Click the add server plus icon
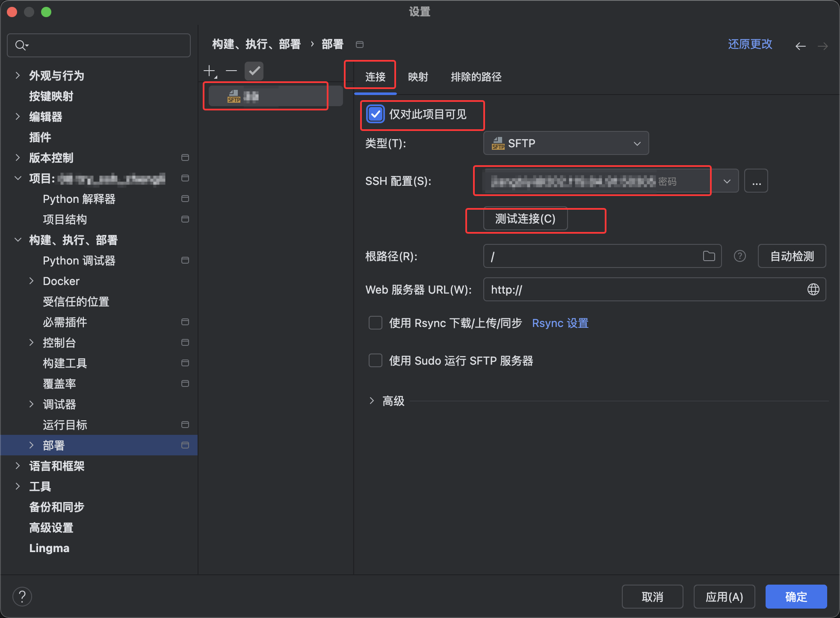This screenshot has height=618, width=840. 210,71
